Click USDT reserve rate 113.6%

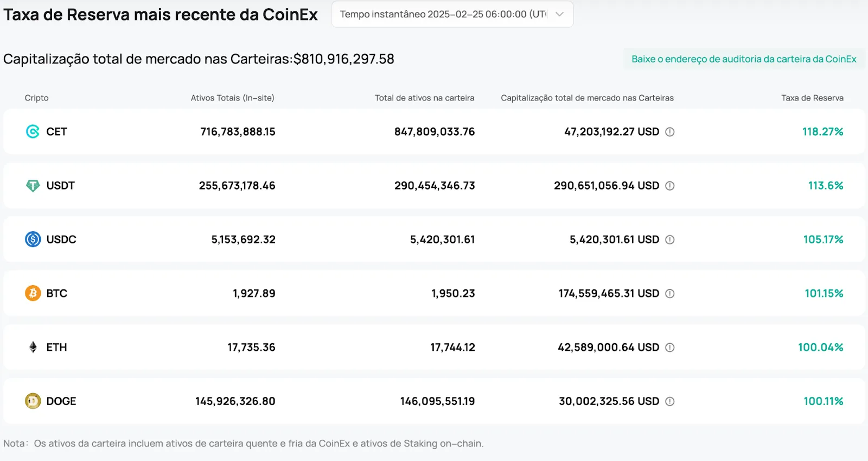tap(826, 186)
